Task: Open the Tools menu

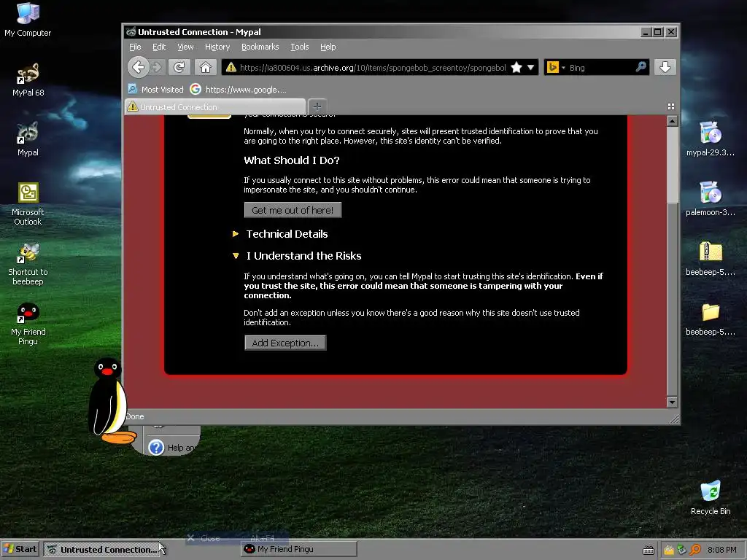Action: click(300, 47)
